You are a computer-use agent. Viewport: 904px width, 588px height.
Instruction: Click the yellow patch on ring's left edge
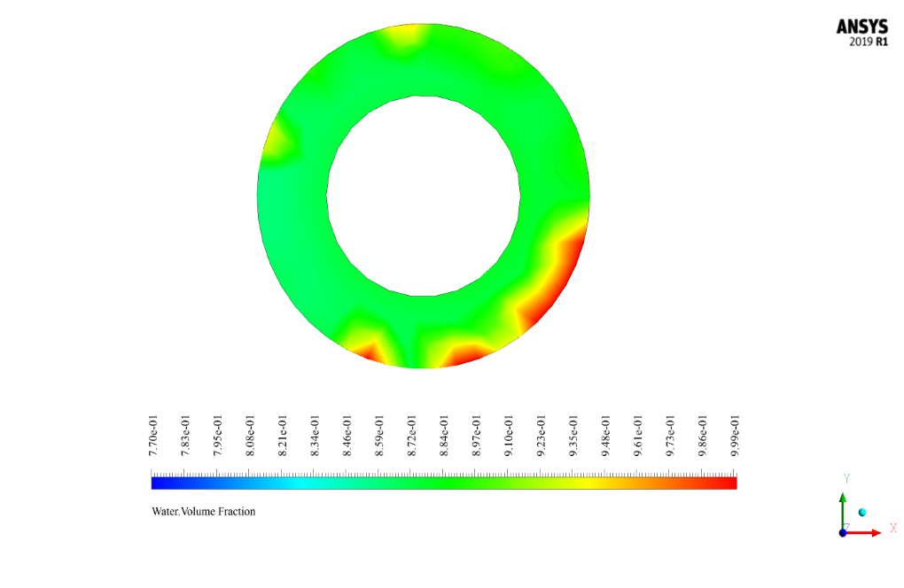(x=279, y=139)
